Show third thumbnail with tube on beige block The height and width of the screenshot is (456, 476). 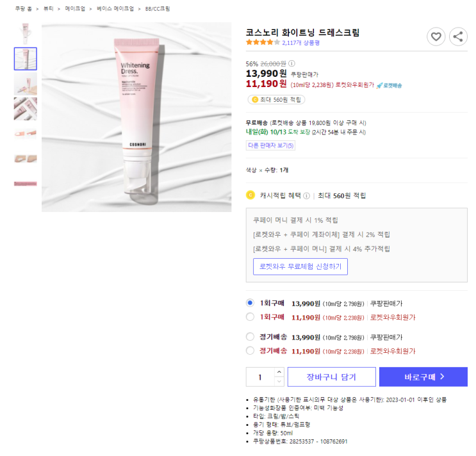(26, 84)
